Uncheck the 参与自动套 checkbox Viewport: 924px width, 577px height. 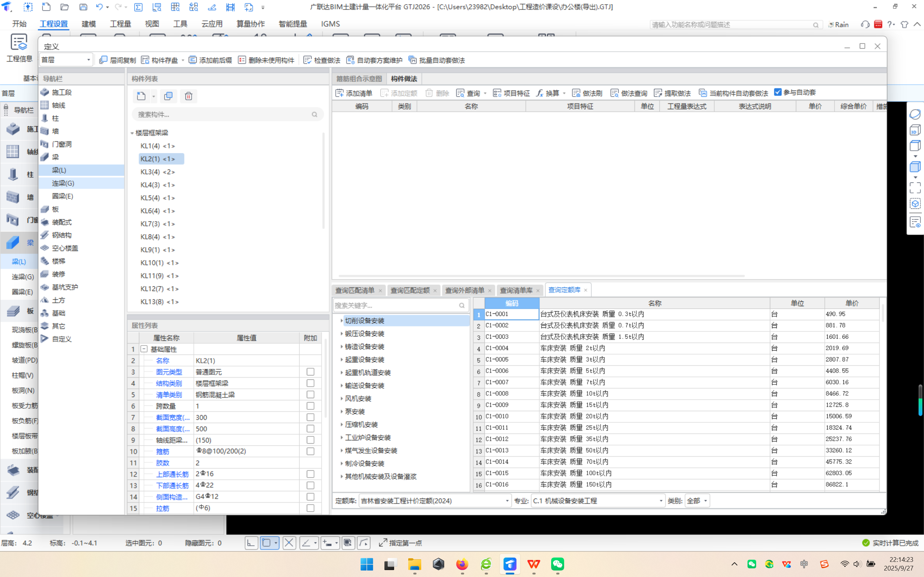pyautogui.click(x=778, y=92)
